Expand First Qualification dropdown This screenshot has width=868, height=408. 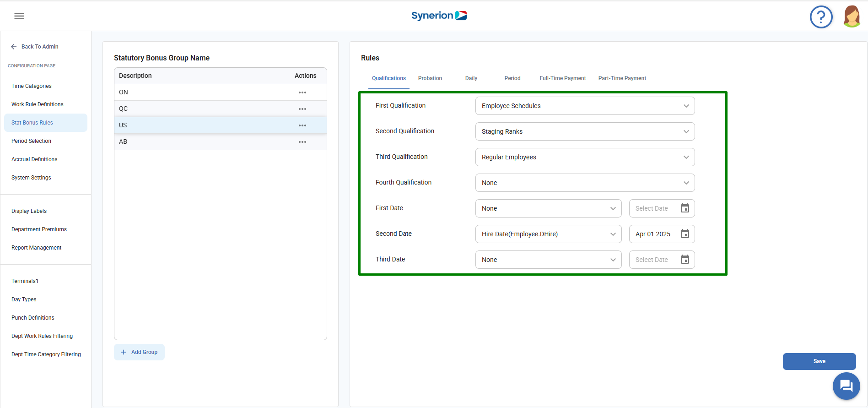pyautogui.click(x=585, y=106)
